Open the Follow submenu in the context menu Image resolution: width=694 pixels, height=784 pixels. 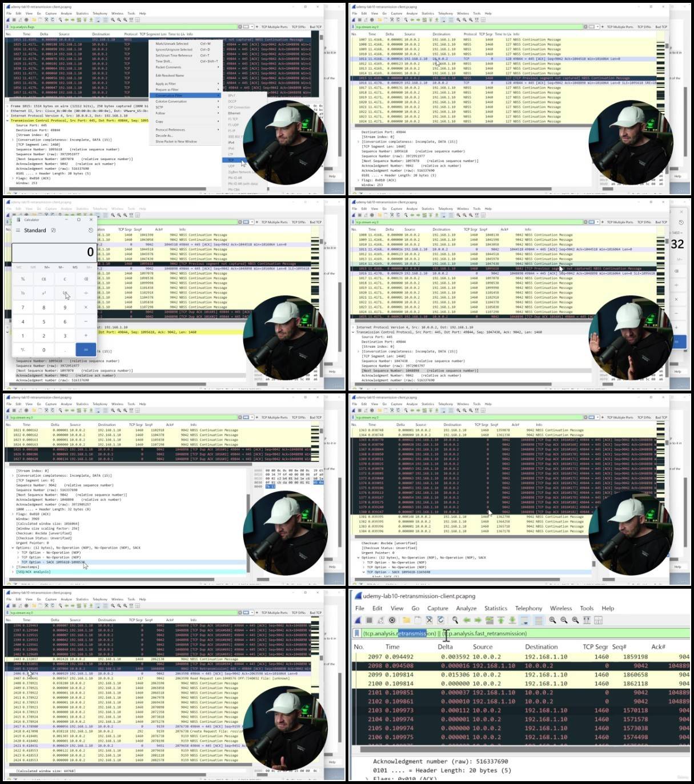pos(186,113)
